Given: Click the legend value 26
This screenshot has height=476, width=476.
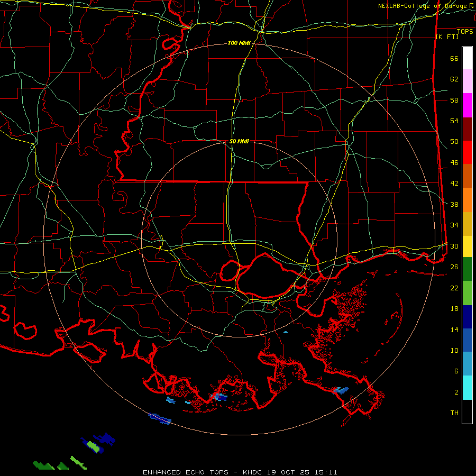Looking at the screenshot, I should click(x=454, y=267).
